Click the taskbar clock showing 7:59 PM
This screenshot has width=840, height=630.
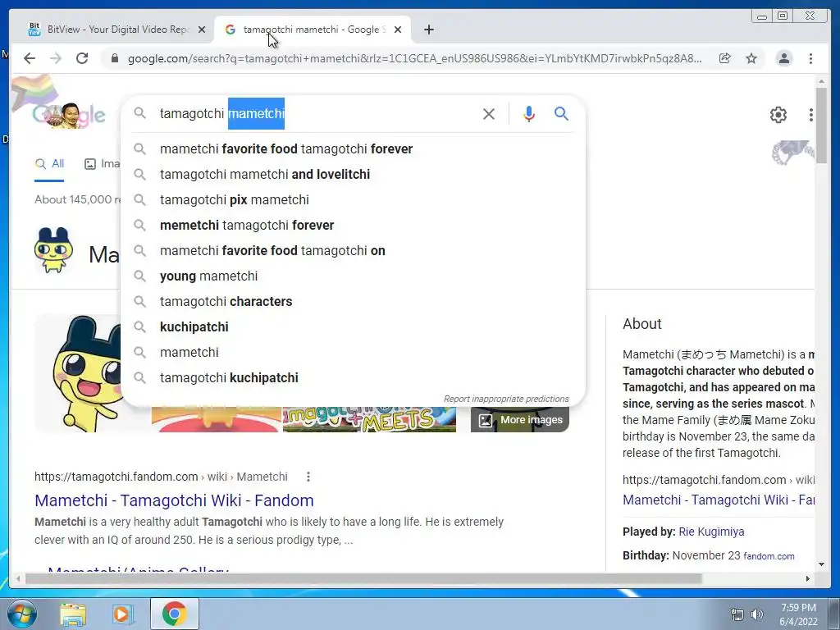[798, 614]
